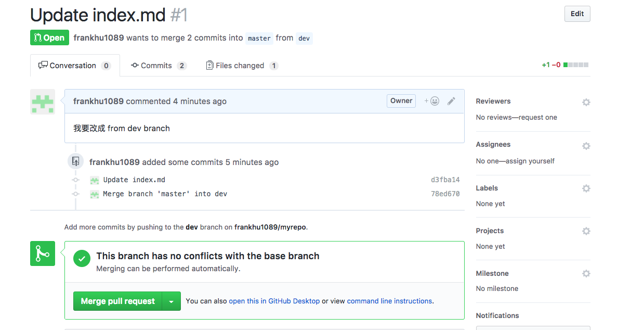Open the 'Update index.md' commit message
Viewport: 644px width, 330px height.
[134, 180]
